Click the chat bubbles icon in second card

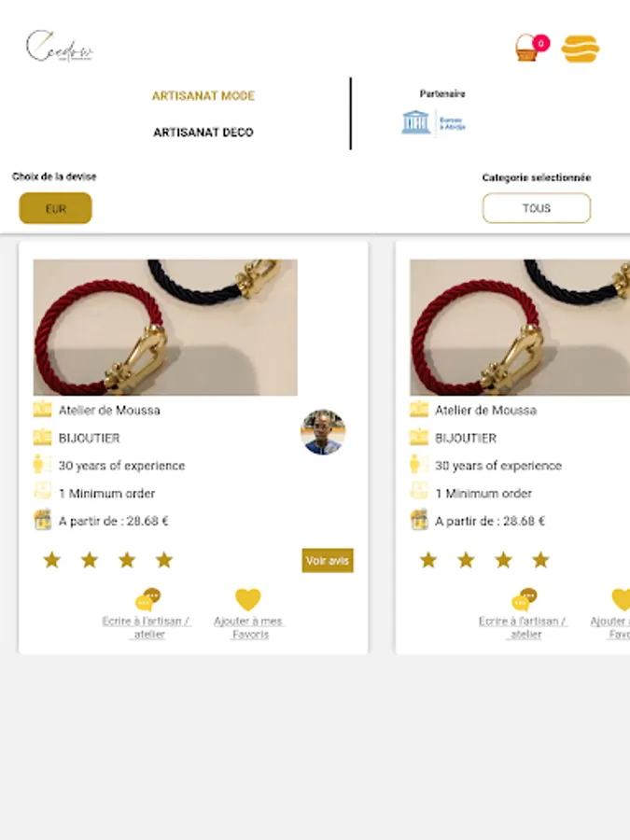click(x=524, y=600)
